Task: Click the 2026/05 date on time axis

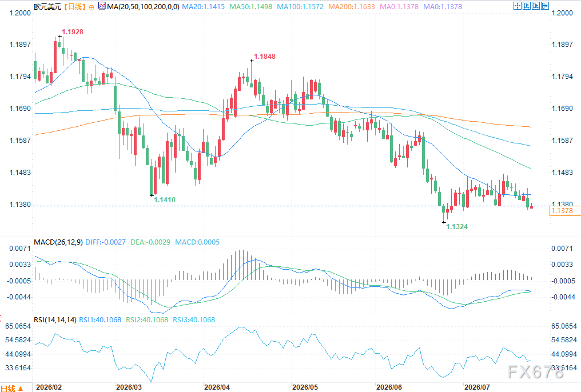Action: point(305,387)
